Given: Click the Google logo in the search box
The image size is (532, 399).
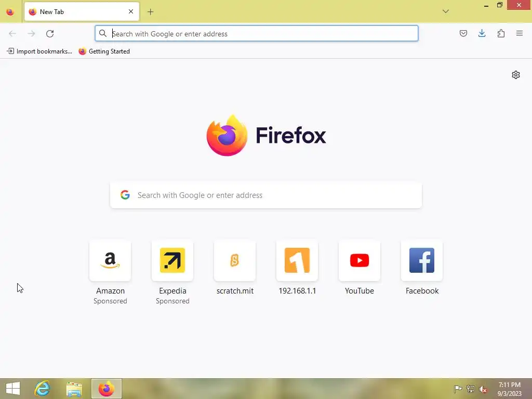Looking at the screenshot, I should [125, 195].
